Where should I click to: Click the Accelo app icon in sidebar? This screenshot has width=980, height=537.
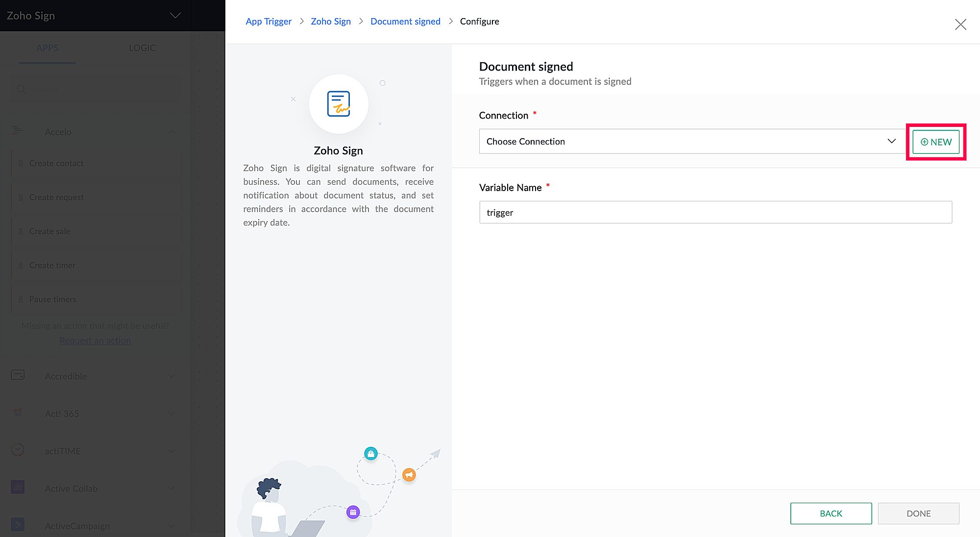(x=18, y=131)
